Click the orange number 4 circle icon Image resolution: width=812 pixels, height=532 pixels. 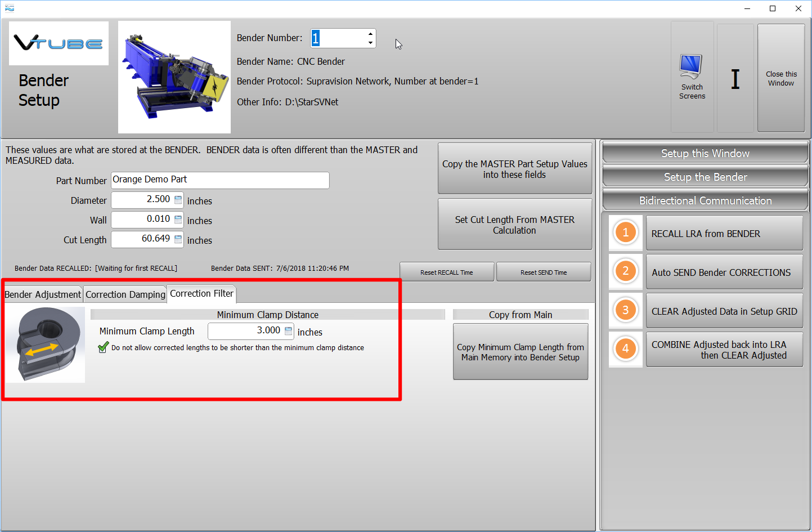625,349
